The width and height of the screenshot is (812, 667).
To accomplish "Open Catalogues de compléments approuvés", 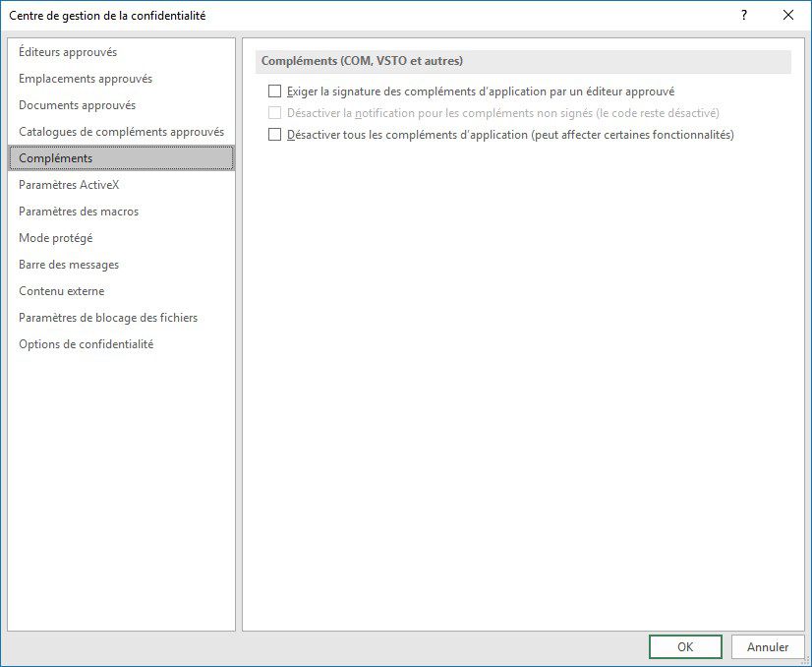I will 121,132.
